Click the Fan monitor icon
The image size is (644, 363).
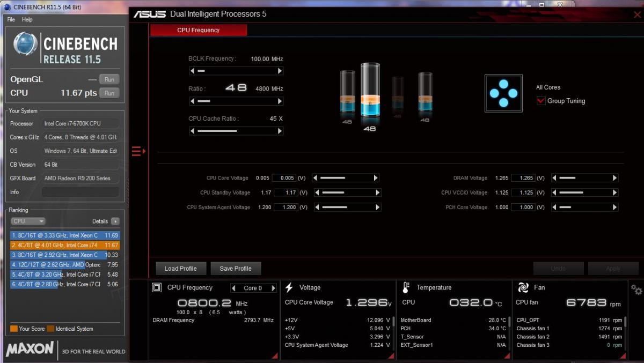pyautogui.click(x=523, y=287)
